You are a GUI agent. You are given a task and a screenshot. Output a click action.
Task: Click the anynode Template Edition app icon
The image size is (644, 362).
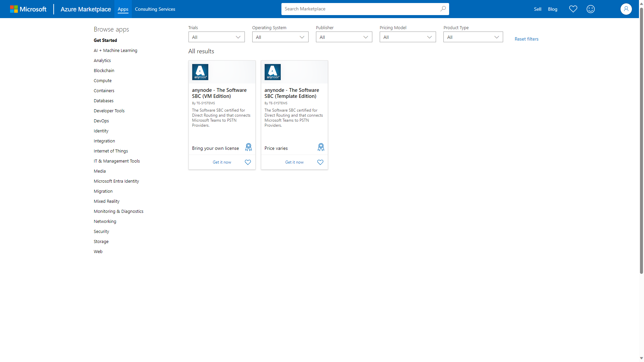coord(272,72)
